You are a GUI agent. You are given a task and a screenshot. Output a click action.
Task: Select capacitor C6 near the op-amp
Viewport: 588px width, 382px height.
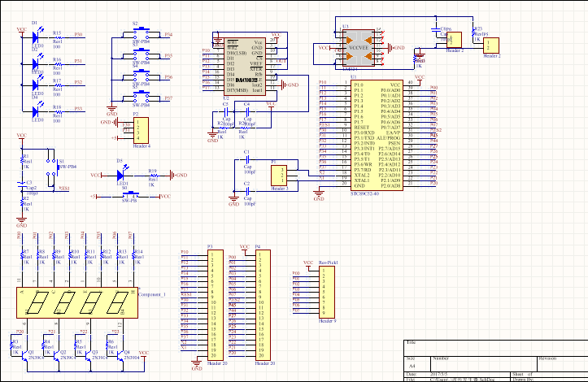pyautogui.click(x=435, y=29)
